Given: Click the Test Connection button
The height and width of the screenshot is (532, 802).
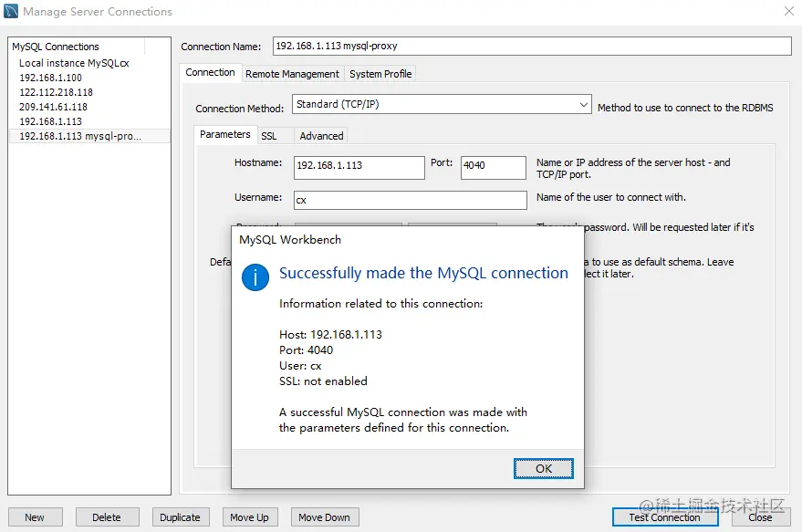Looking at the screenshot, I should [665, 517].
